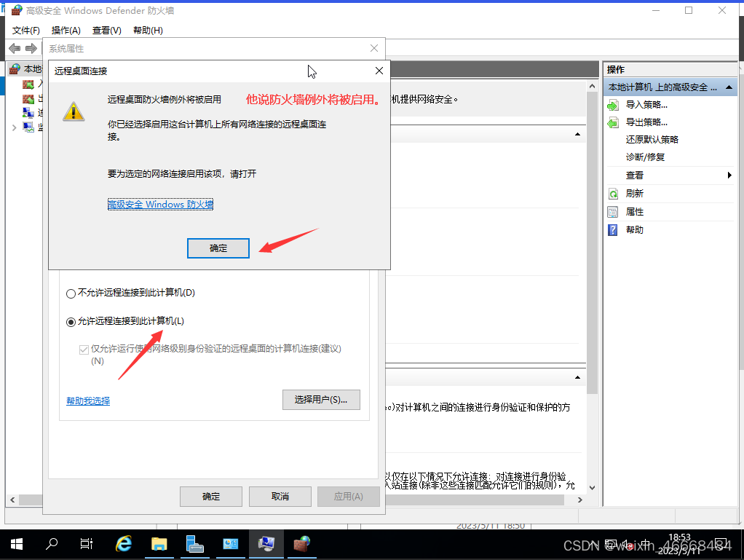Click the forward arrow toolbar icon
The image size is (744, 560).
pyautogui.click(x=31, y=48)
